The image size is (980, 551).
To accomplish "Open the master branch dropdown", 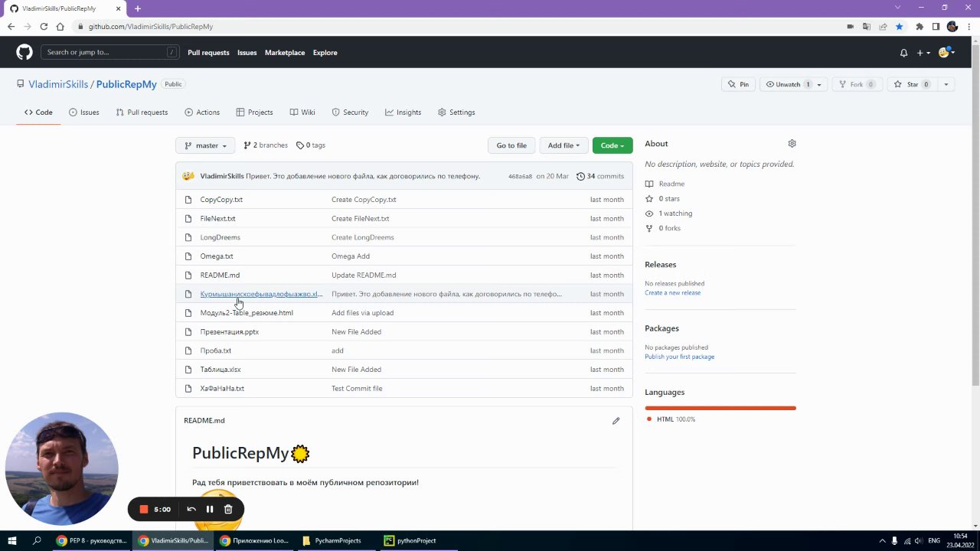I will [x=205, y=145].
